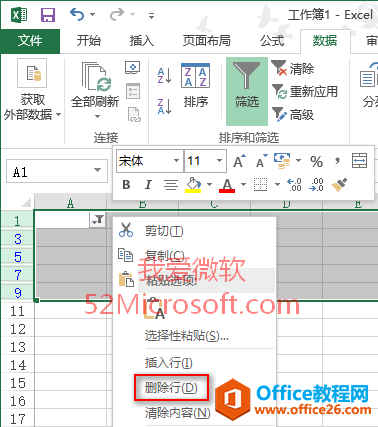
Task: Click 清除 to clear the filter
Action: tap(293, 69)
